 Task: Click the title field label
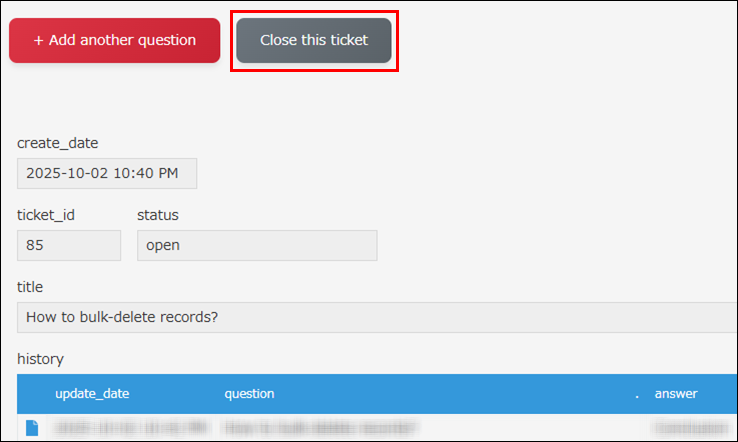pos(30,287)
